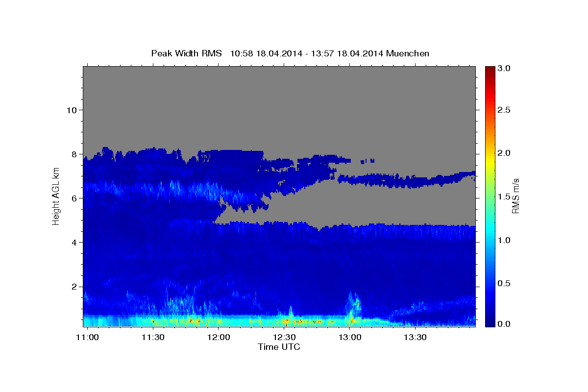
Task: Click the height tick label 4
Action: click(74, 242)
